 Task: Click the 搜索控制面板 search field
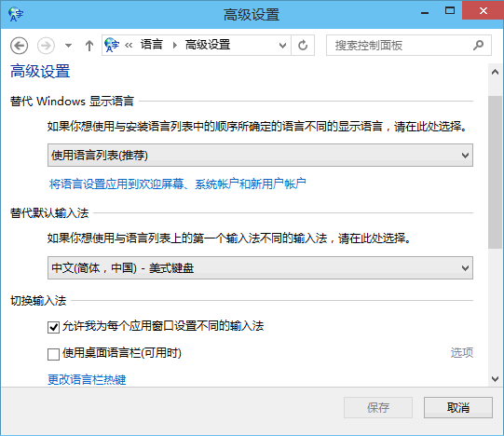[x=409, y=46]
